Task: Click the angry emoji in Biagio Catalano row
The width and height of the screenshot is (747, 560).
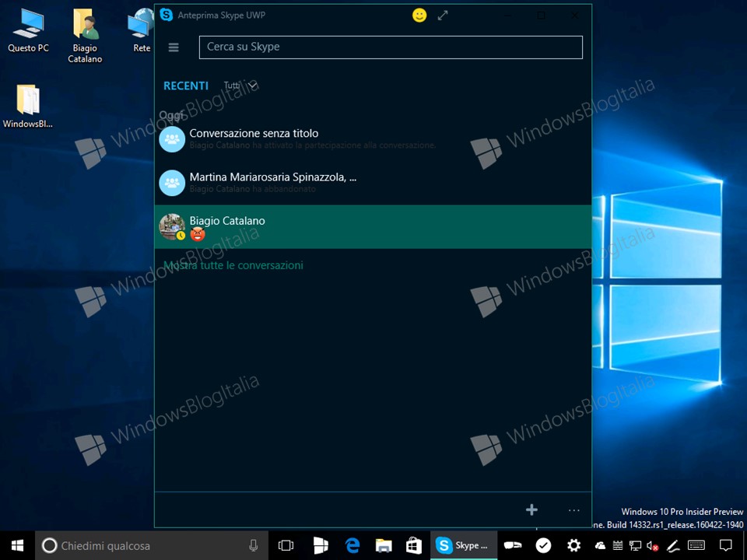Action: point(197,234)
